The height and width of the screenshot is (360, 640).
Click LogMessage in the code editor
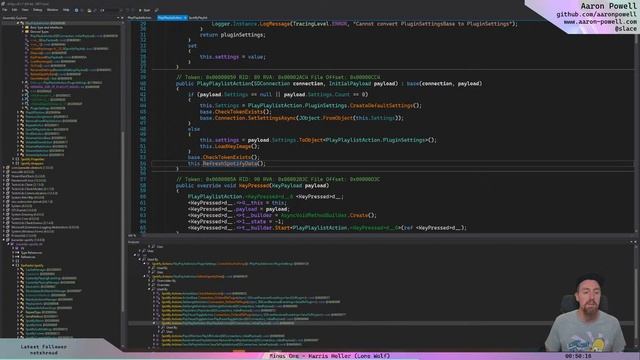(x=275, y=24)
